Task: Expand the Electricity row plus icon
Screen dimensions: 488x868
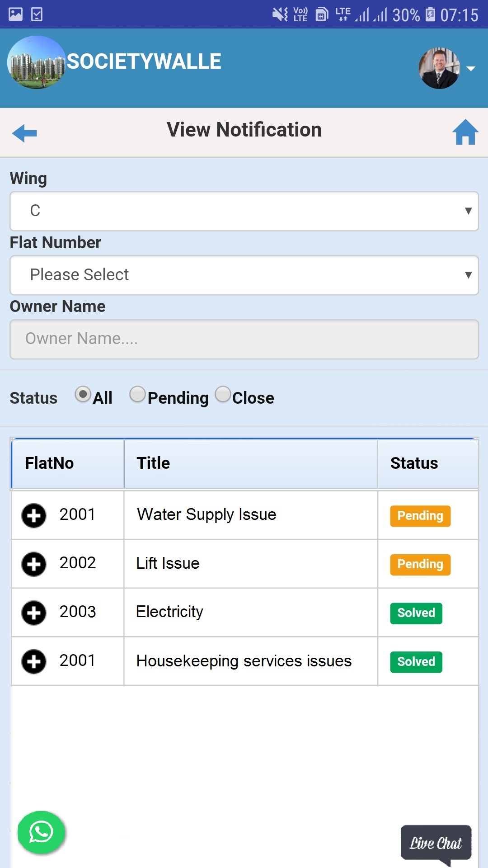Action: tap(34, 613)
